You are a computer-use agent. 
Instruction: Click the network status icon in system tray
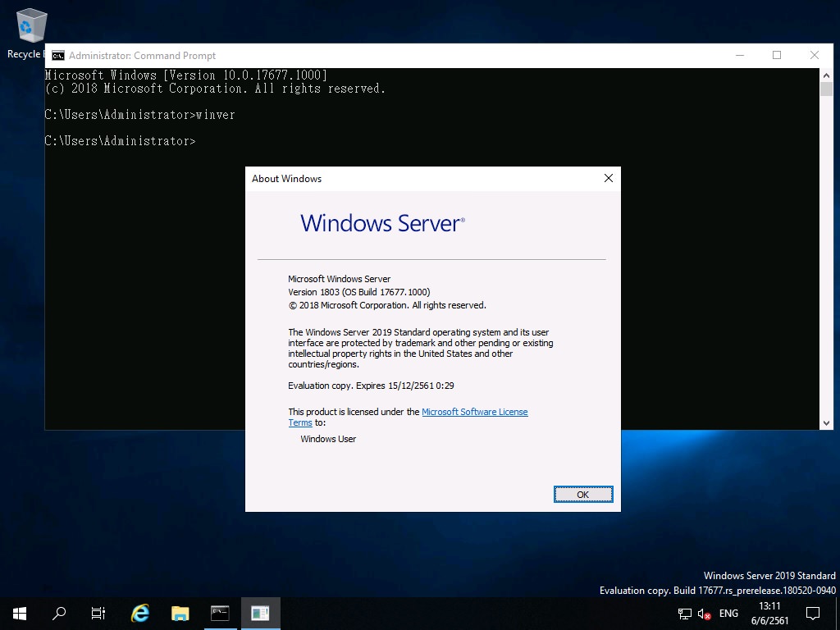683,613
